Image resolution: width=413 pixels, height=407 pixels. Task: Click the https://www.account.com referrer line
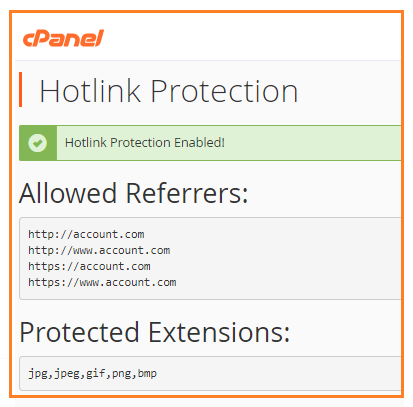click(102, 282)
